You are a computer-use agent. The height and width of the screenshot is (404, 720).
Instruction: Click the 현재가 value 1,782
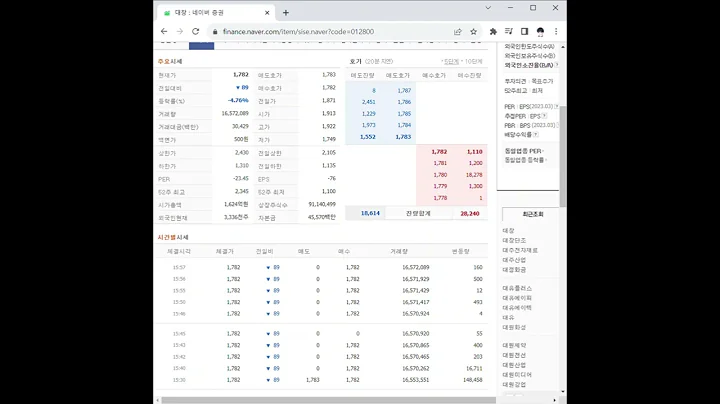(241, 74)
